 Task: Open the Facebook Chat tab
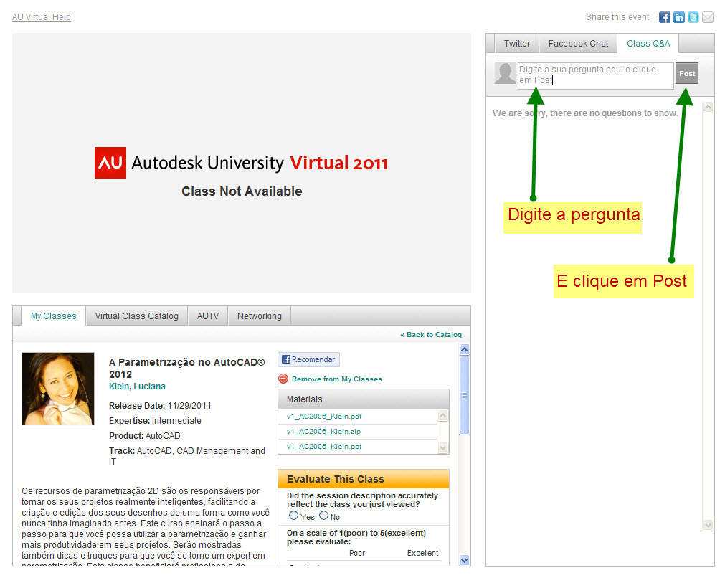click(578, 44)
